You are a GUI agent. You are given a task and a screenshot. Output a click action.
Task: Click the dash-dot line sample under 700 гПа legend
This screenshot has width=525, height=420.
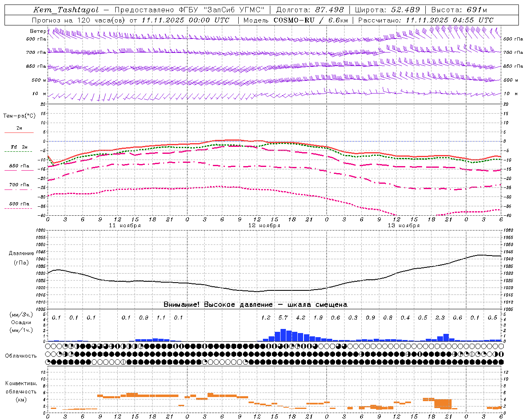18,189
